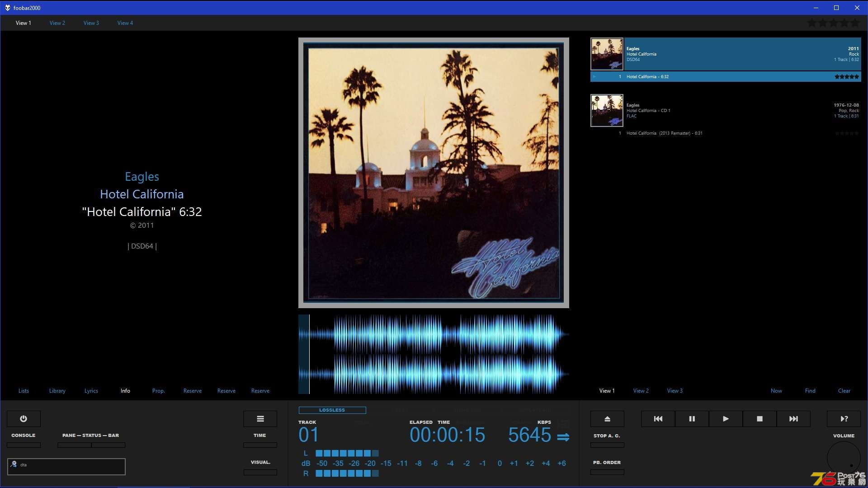Image resolution: width=868 pixels, height=488 pixels.
Task: Start playback with the play button
Action: pos(726,419)
